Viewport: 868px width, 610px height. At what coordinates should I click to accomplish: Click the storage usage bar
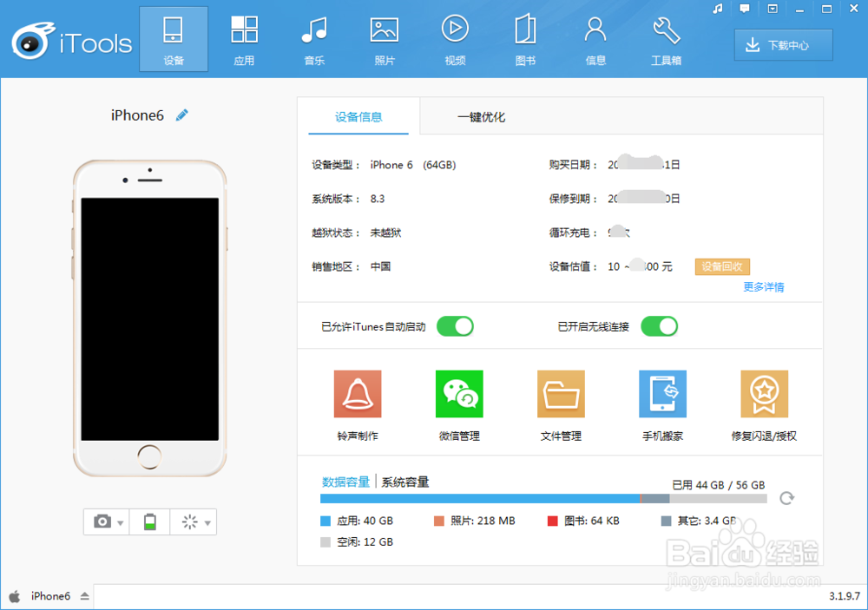tap(543, 499)
